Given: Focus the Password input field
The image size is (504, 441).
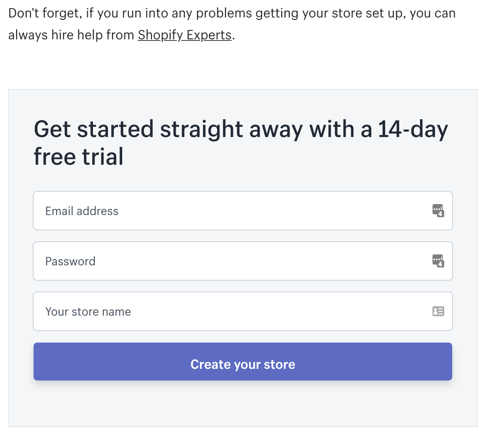Looking at the screenshot, I should point(243,261).
